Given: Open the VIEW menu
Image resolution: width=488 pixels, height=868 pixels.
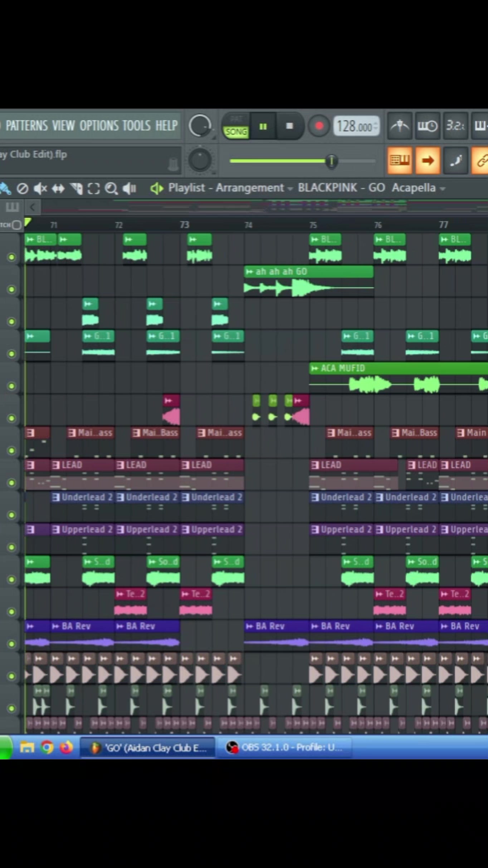Looking at the screenshot, I should pyautogui.click(x=64, y=126).
